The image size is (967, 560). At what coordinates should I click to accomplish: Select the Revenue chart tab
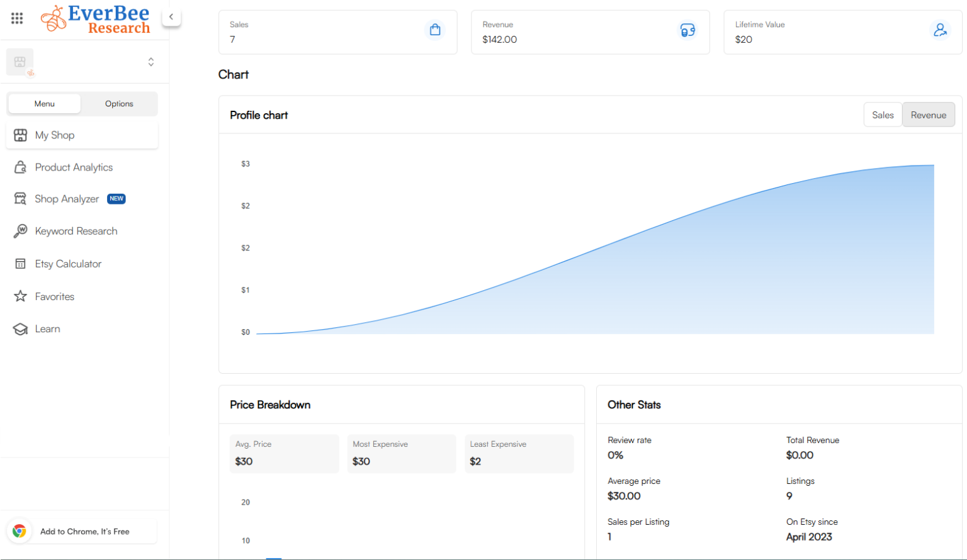(928, 115)
